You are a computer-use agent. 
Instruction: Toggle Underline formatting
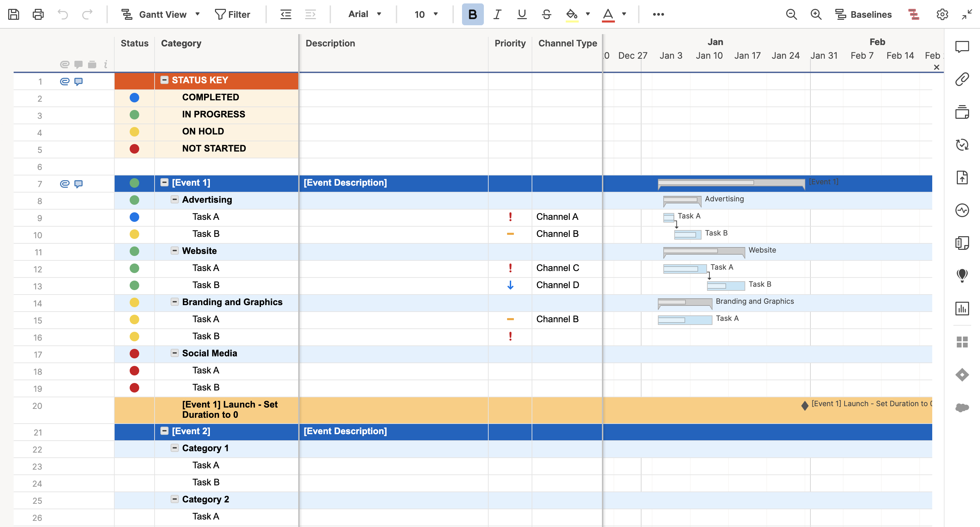click(522, 14)
